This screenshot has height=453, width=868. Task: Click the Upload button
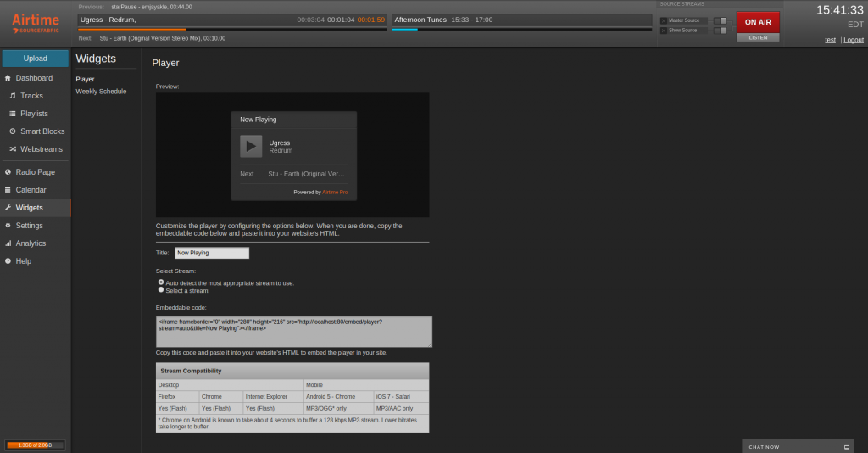point(36,59)
